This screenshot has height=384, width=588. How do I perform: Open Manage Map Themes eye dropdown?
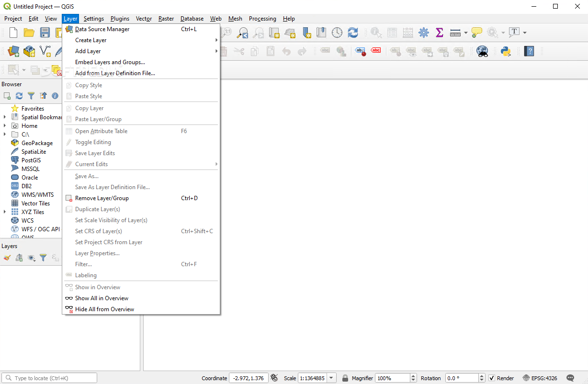32,258
